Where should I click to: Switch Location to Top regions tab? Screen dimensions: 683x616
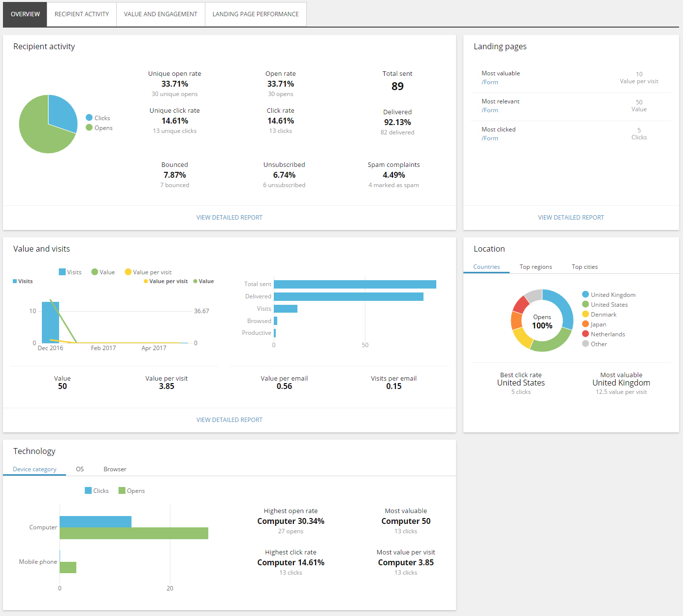point(536,267)
